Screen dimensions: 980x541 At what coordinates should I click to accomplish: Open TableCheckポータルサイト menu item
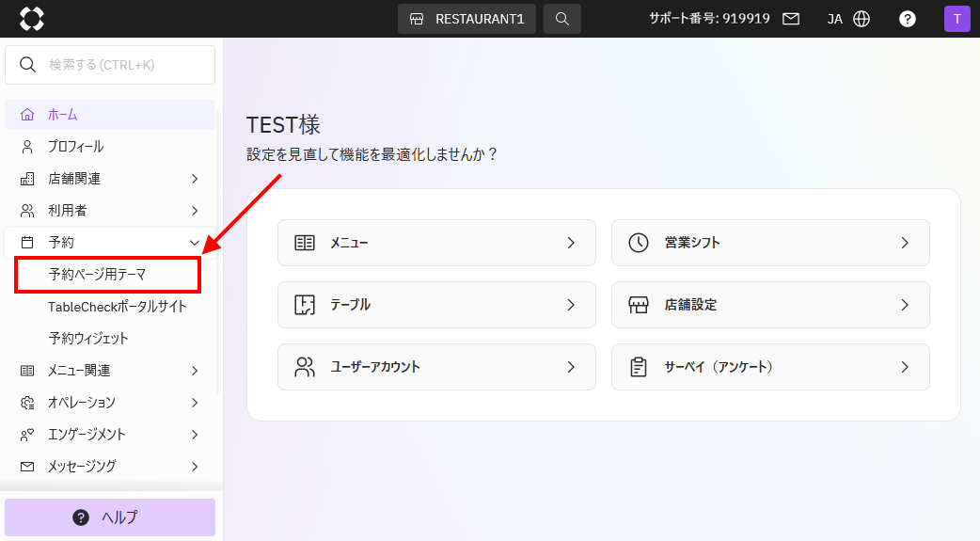click(x=118, y=307)
